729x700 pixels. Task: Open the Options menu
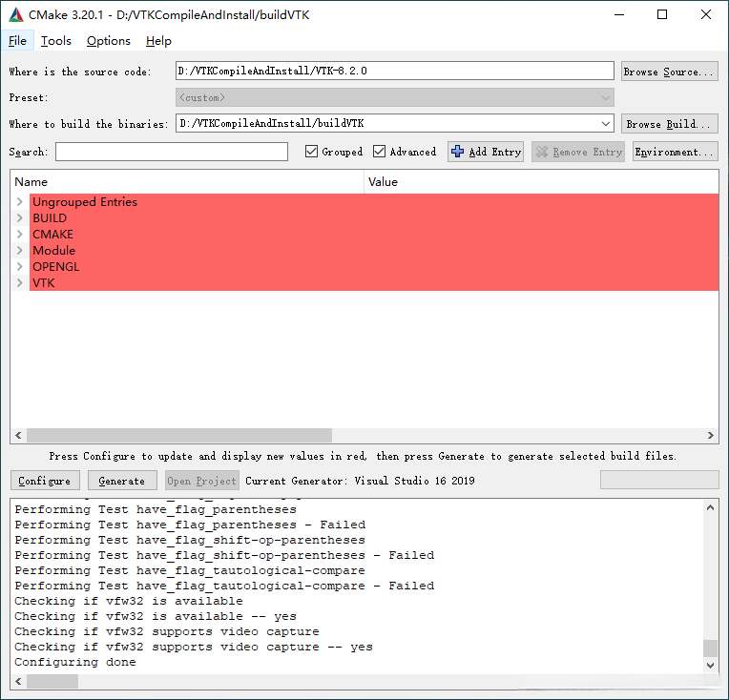click(109, 41)
